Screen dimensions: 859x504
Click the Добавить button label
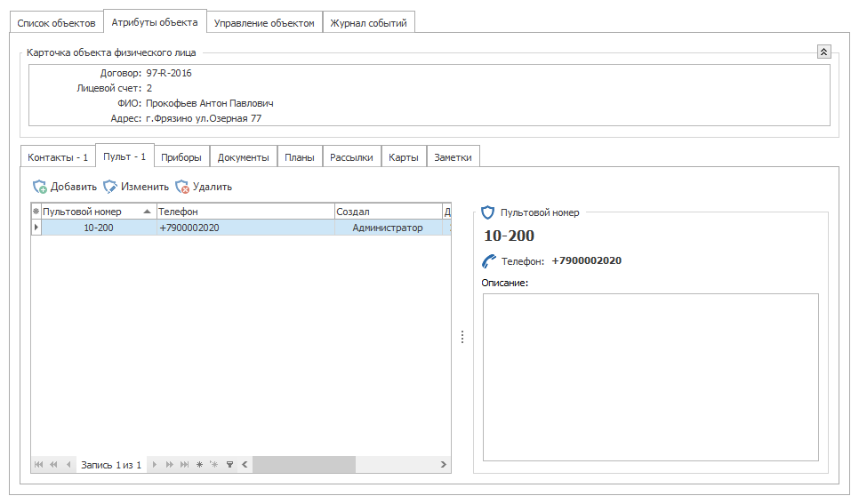pos(74,187)
